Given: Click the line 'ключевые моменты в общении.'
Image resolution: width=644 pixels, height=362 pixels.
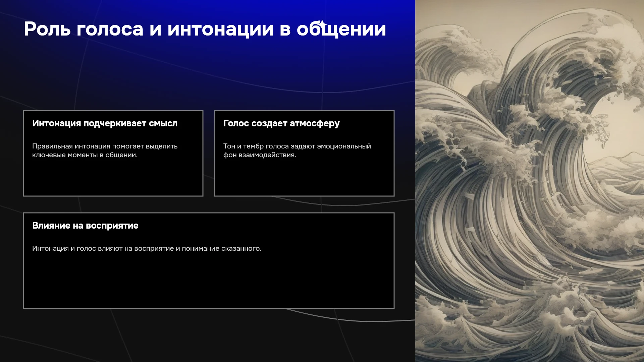Looking at the screenshot, I should point(85,155).
